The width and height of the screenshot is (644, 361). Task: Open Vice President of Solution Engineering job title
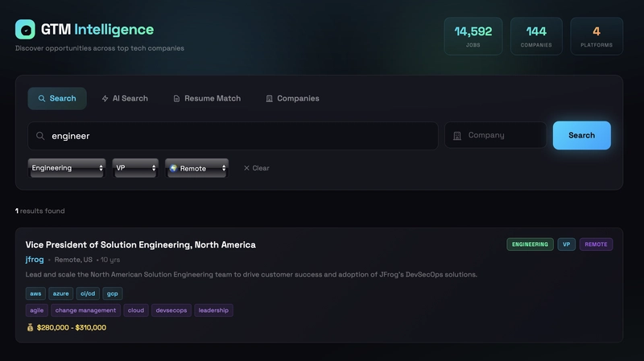pyautogui.click(x=140, y=244)
